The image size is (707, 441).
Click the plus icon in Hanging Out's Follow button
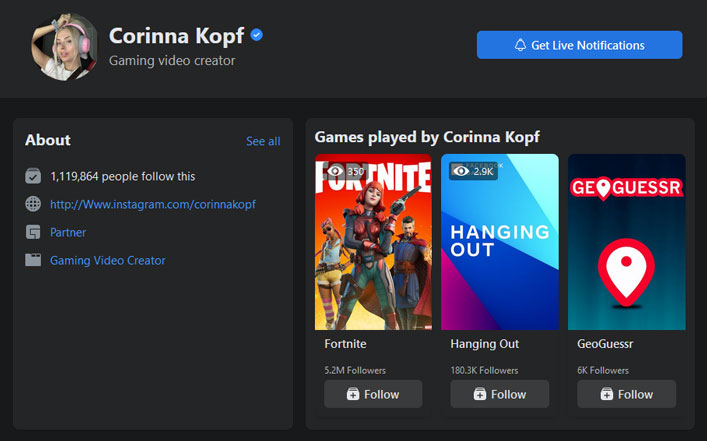pos(480,394)
